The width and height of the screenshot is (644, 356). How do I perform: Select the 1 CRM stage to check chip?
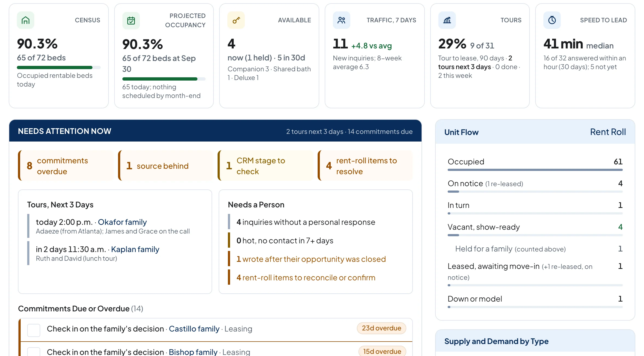(x=265, y=165)
